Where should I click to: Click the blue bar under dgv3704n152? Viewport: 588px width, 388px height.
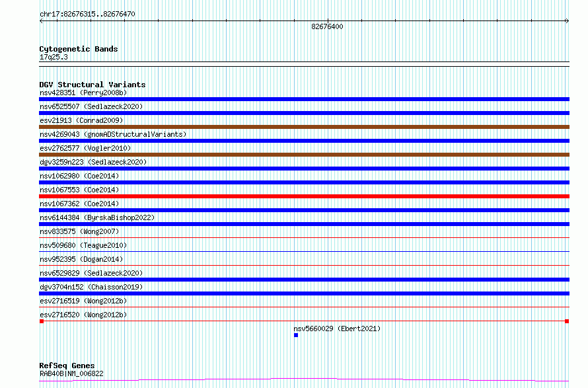[x=304, y=293]
